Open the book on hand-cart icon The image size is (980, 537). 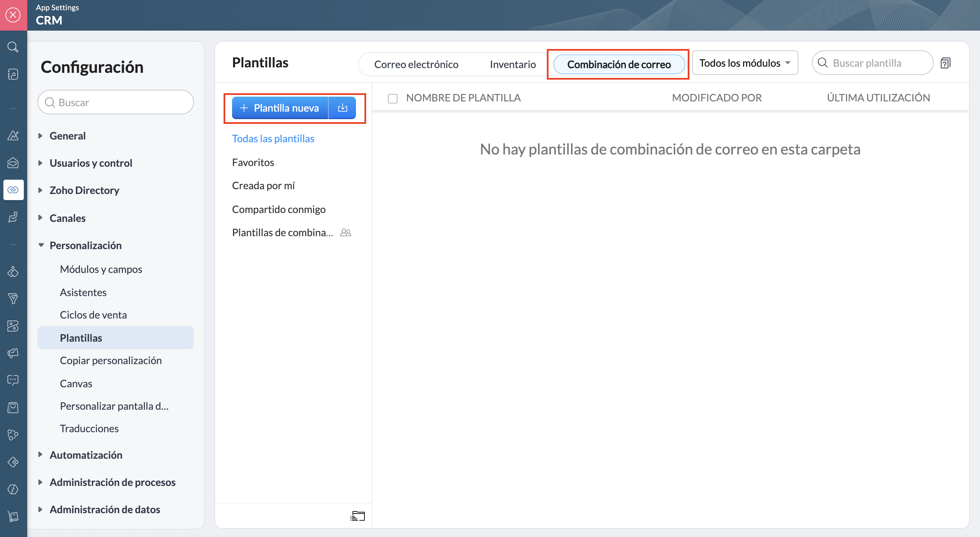coord(13,516)
